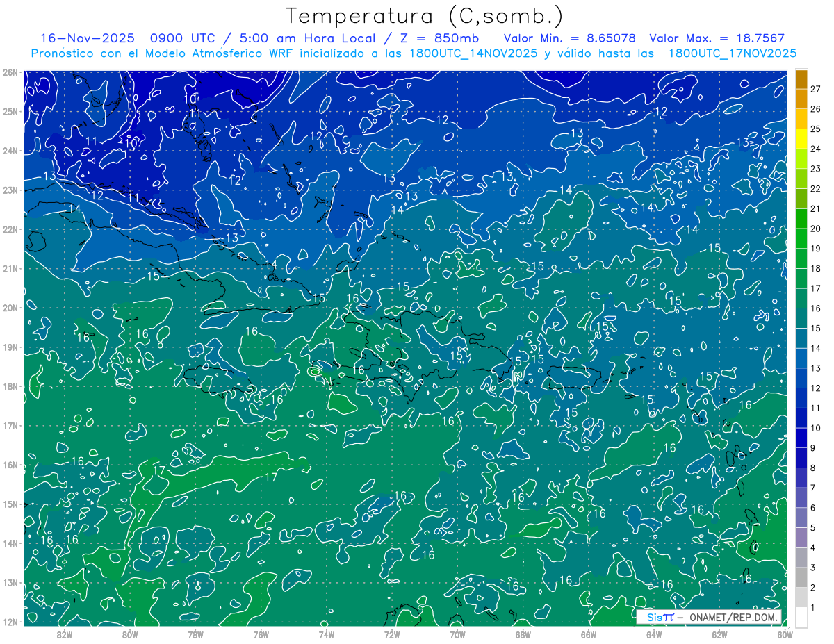Click the '18N' latitude axis label

10,386
